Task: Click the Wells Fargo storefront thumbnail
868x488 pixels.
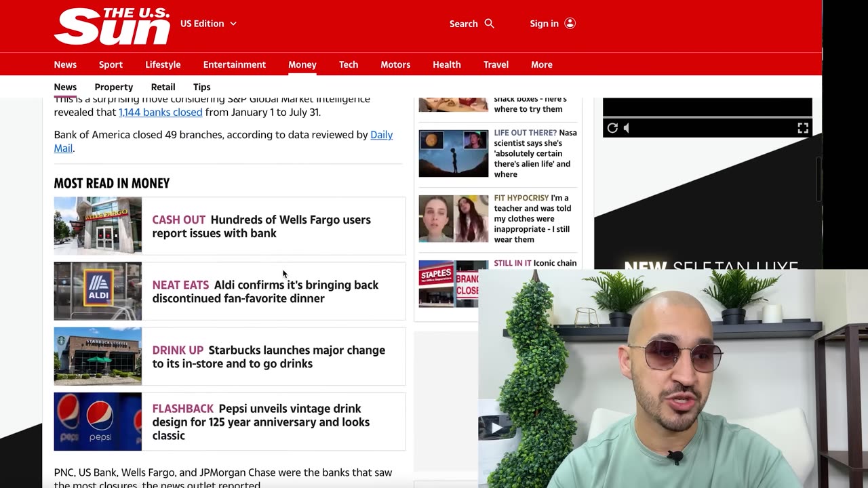Action: point(98,226)
